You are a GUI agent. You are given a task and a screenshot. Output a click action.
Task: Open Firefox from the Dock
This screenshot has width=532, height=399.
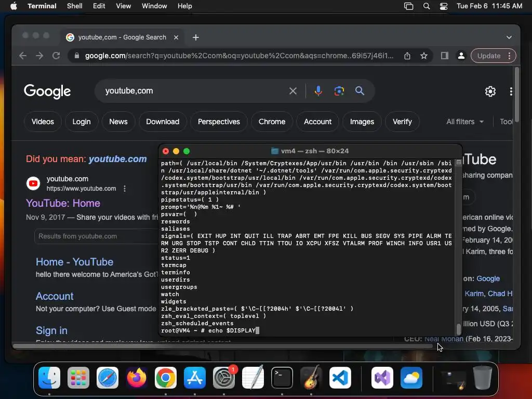[137, 378]
